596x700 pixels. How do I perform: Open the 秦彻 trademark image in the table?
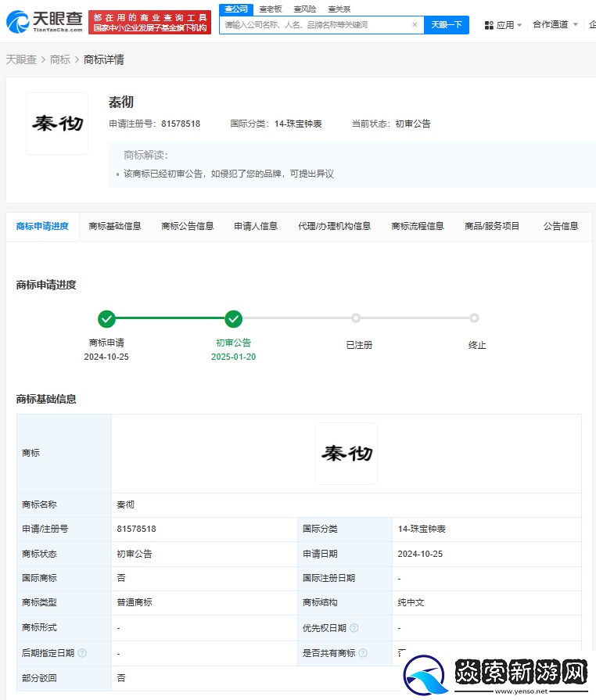[346, 454]
